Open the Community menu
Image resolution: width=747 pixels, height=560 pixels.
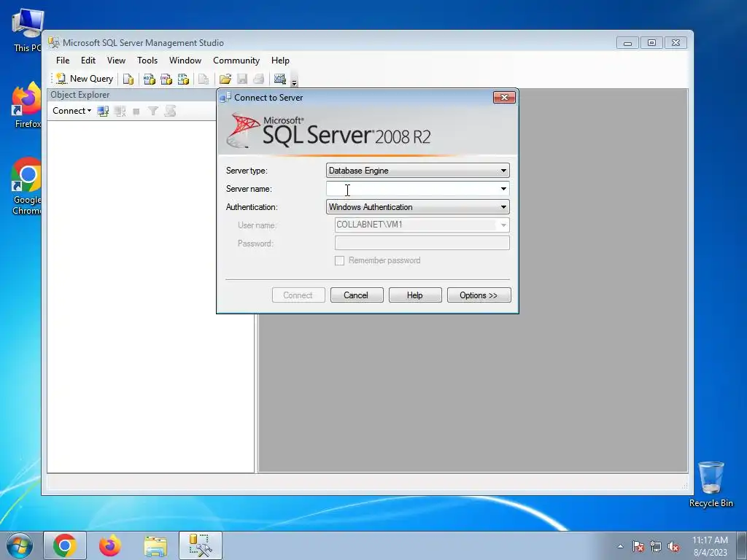(x=236, y=61)
